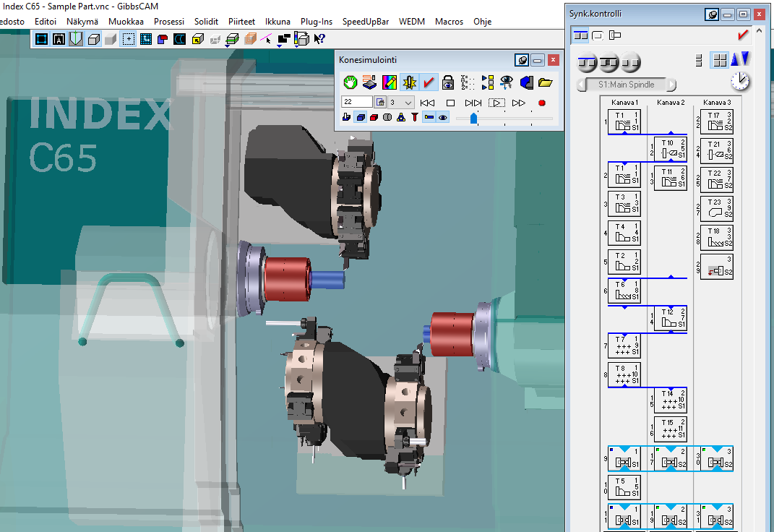Rewind the machine simulation to start
This screenshot has height=532, width=774.
(428, 103)
